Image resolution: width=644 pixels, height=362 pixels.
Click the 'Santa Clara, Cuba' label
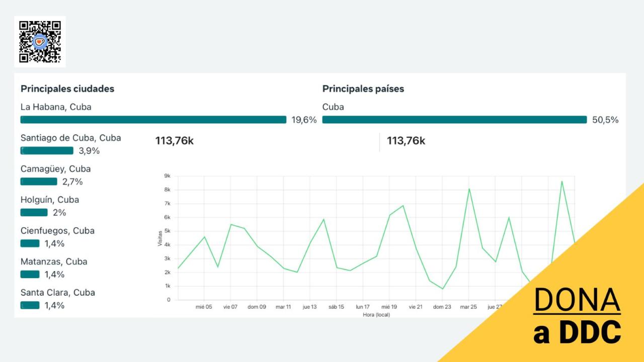58,293
